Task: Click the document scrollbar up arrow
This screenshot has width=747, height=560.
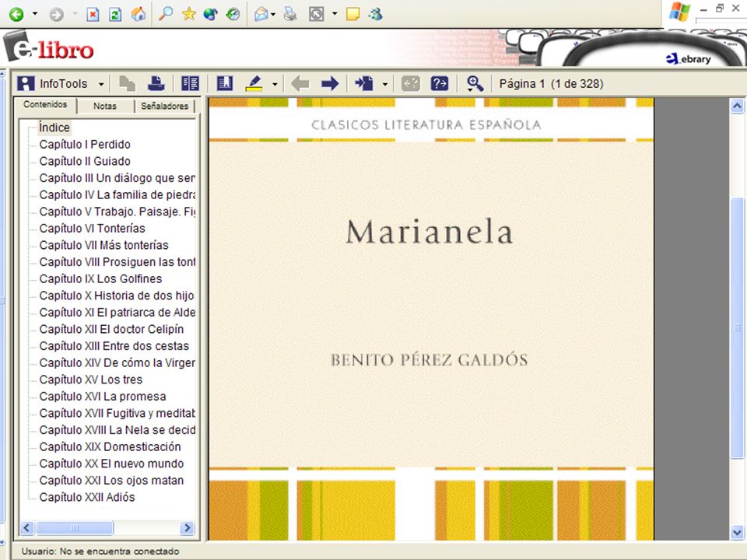Action: point(737,106)
